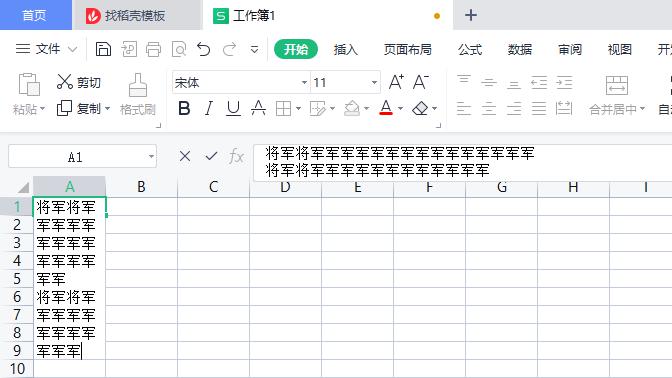
Task: Toggle strikethrough A formatting
Action: pyautogui.click(x=258, y=108)
